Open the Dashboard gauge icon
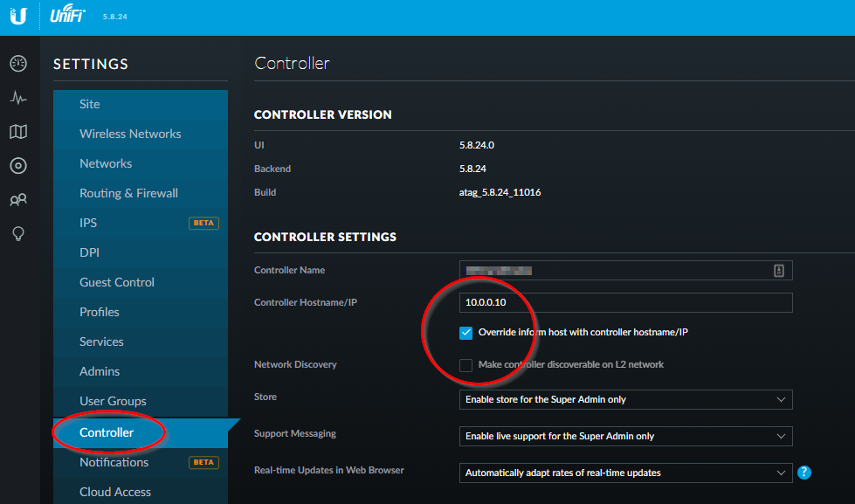855x504 pixels. [18, 63]
